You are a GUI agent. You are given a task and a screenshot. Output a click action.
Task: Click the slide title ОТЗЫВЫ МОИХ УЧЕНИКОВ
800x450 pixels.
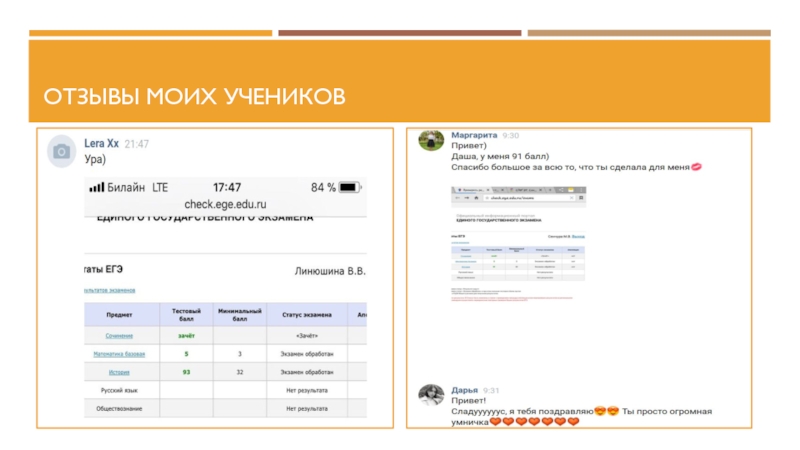click(x=194, y=96)
